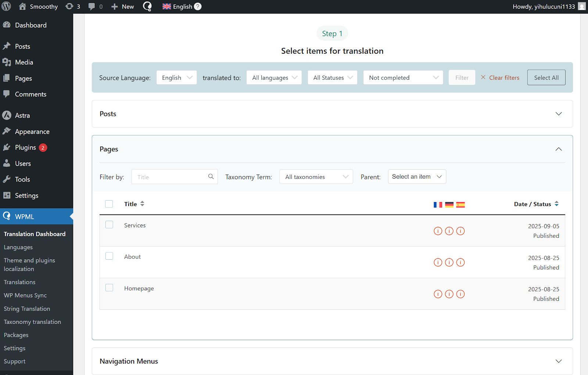The height and width of the screenshot is (375, 588).
Task: Open Taxonomy translation submenu item
Action: (x=32, y=322)
